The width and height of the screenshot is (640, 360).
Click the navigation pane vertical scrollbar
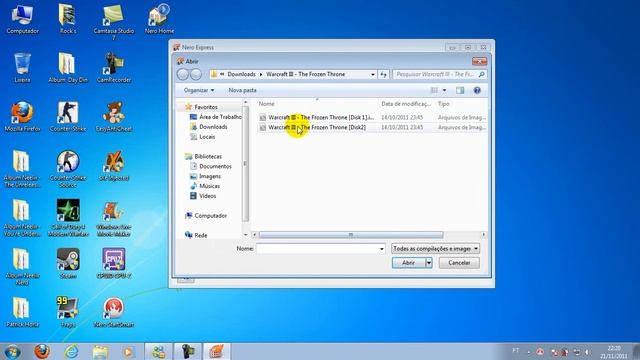point(245,163)
